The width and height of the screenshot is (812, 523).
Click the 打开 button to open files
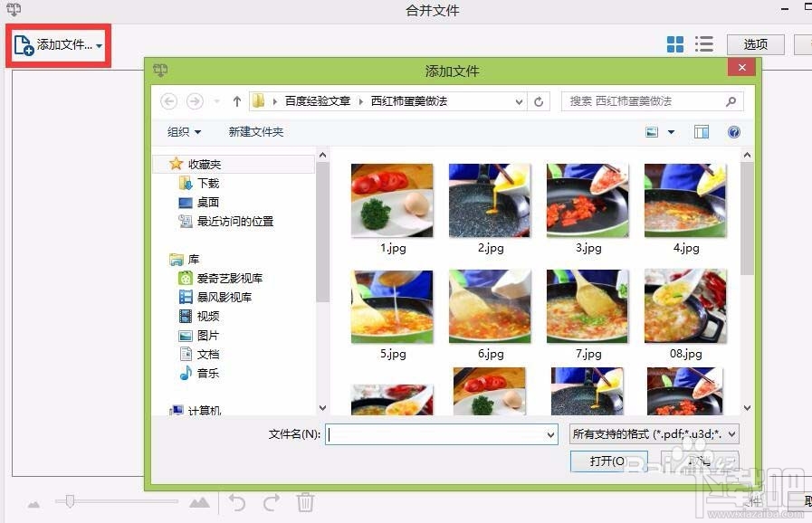[608, 461]
